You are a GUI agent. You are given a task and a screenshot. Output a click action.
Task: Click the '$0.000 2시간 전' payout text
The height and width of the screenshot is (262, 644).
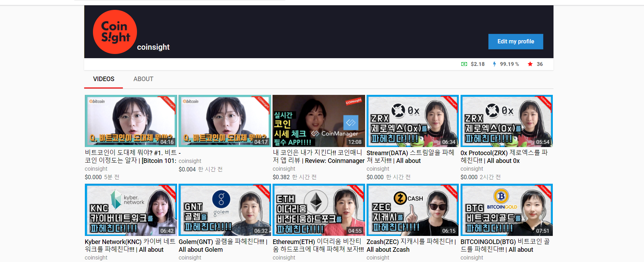[x=481, y=177]
